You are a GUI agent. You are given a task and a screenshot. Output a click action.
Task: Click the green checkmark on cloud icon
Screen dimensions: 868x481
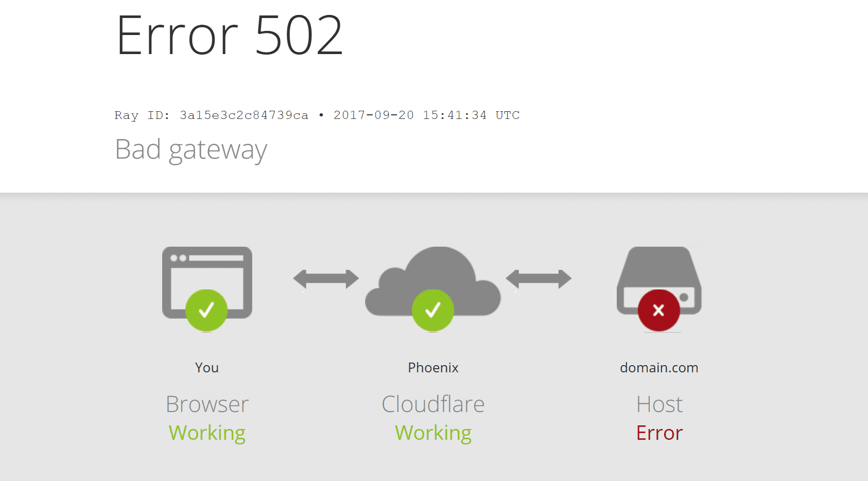(x=433, y=310)
